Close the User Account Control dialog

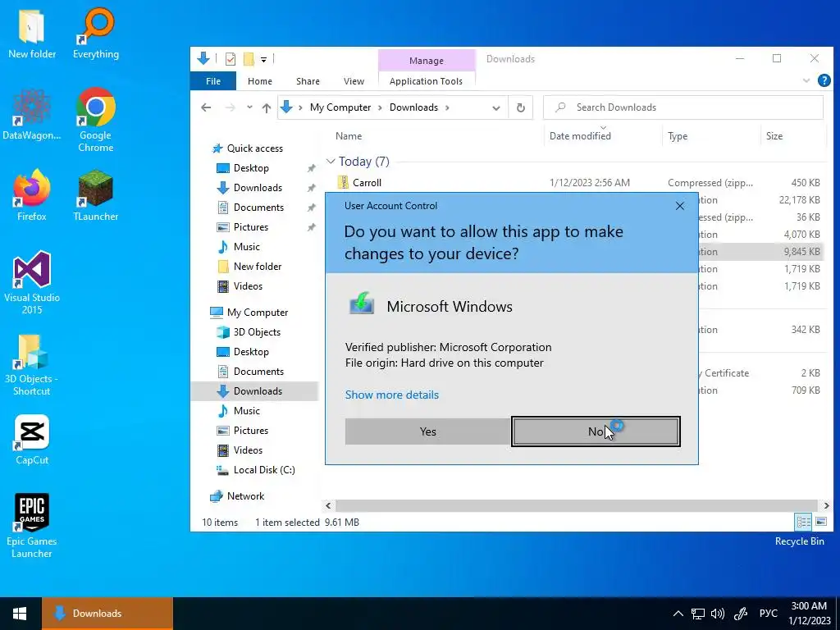(680, 206)
